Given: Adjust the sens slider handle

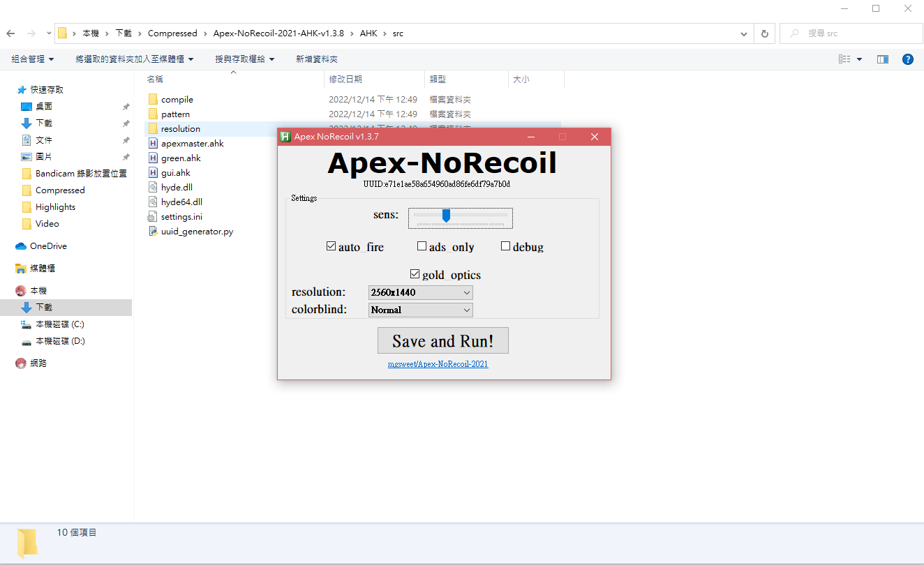Looking at the screenshot, I should [x=446, y=216].
